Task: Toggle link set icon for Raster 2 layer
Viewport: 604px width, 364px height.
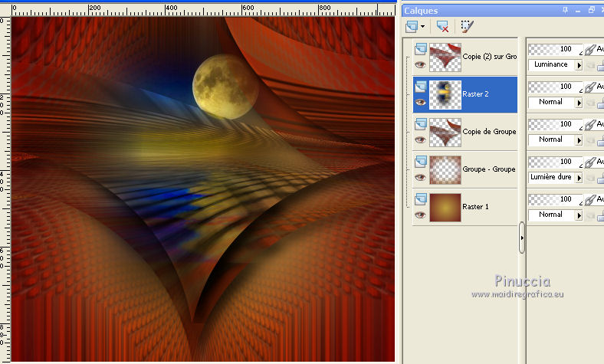Action: (x=590, y=87)
